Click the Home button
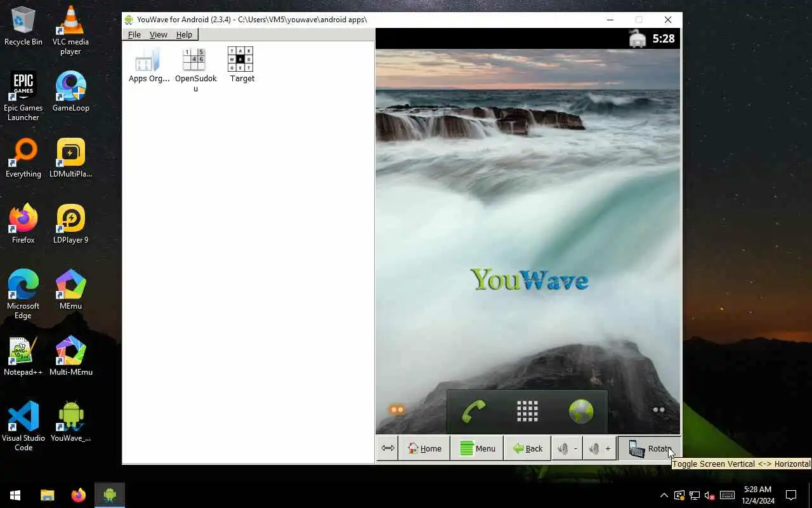Image resolution: width=812 pixels, height=508 pixels. point(424,448)
